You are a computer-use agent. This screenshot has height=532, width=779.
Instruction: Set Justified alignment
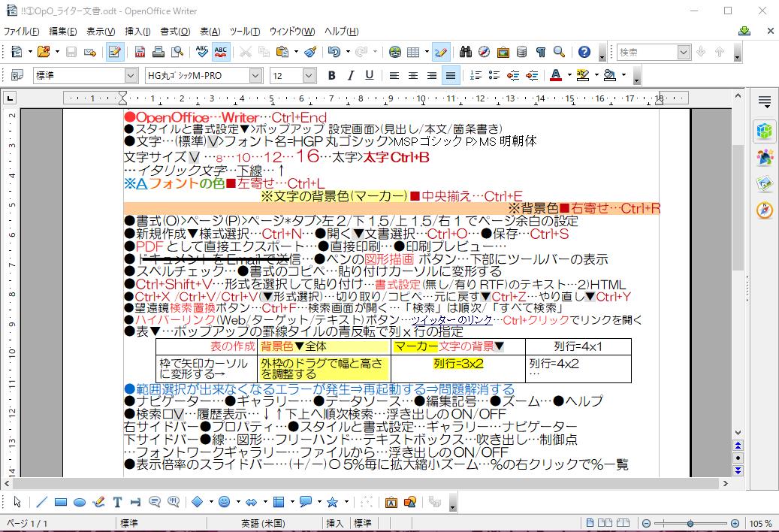451,75
